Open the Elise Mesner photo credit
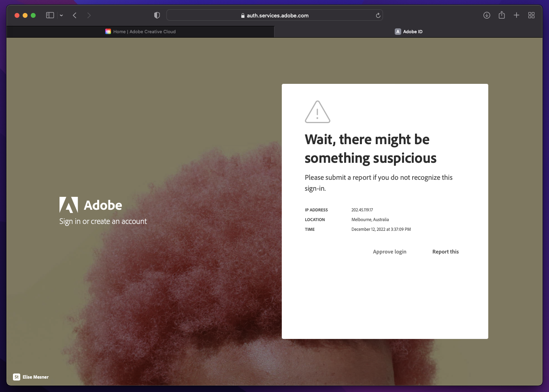 tap(31, 377)
